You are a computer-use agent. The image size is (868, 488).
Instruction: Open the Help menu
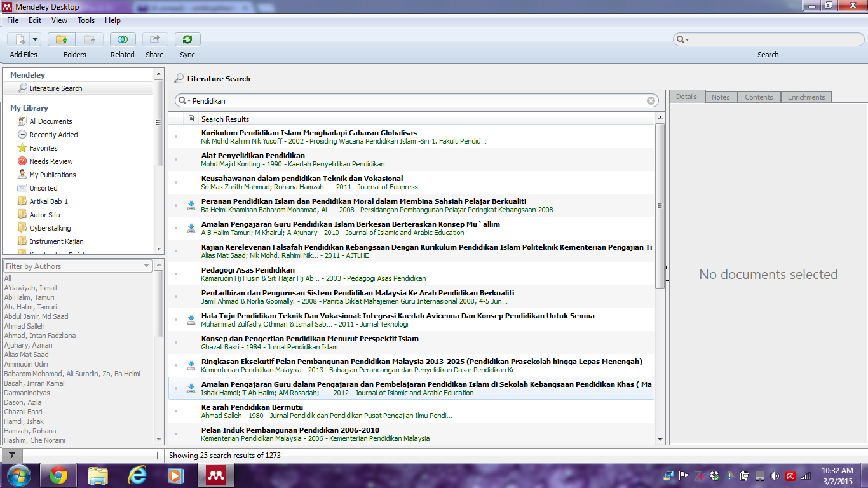tap(112, 20)
